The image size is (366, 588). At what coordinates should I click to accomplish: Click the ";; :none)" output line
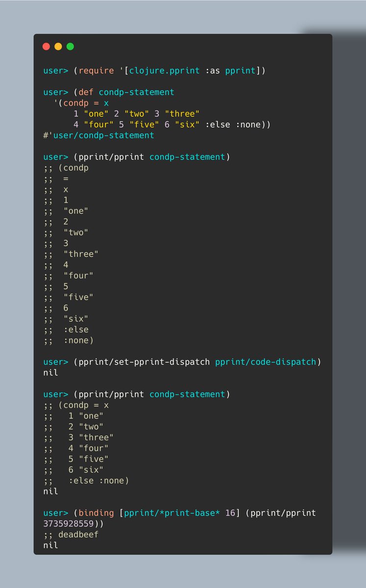pyautogui.click(x=68, y=340)
